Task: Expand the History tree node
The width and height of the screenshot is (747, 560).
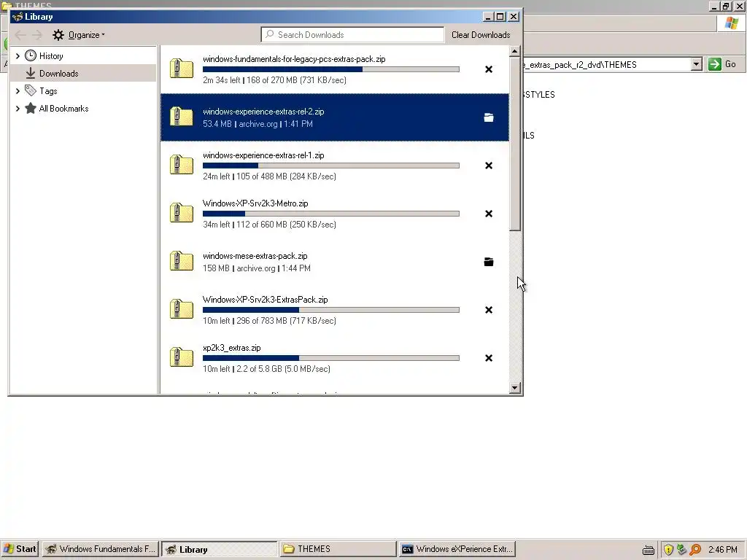Action: pos(18,55)
